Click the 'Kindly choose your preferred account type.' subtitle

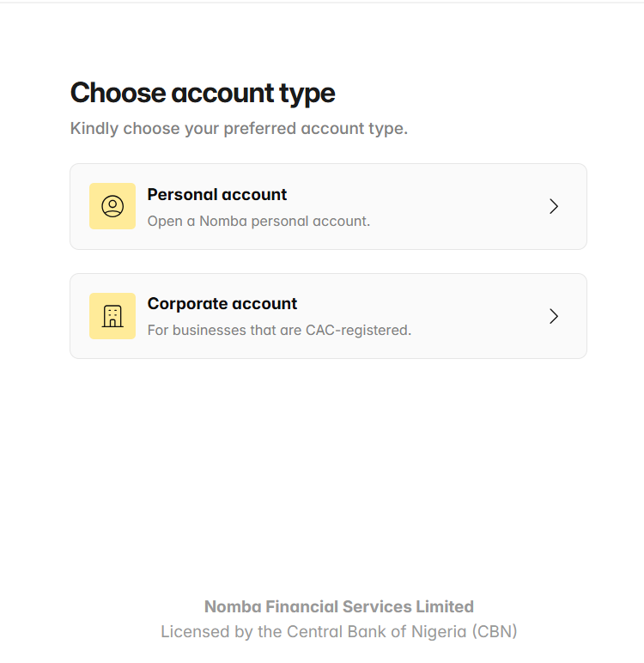click(x=239, y=129)
